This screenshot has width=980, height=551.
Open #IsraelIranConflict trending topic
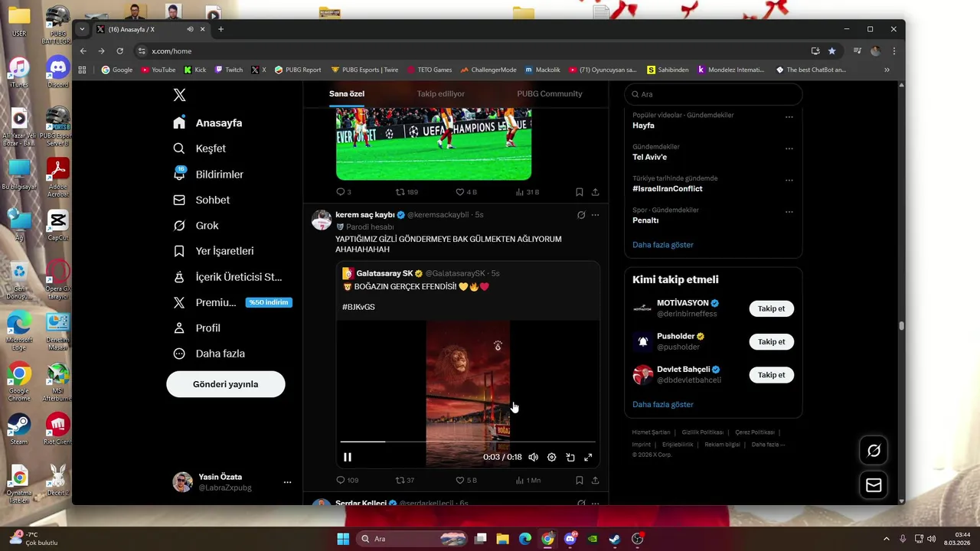(667, 188)
